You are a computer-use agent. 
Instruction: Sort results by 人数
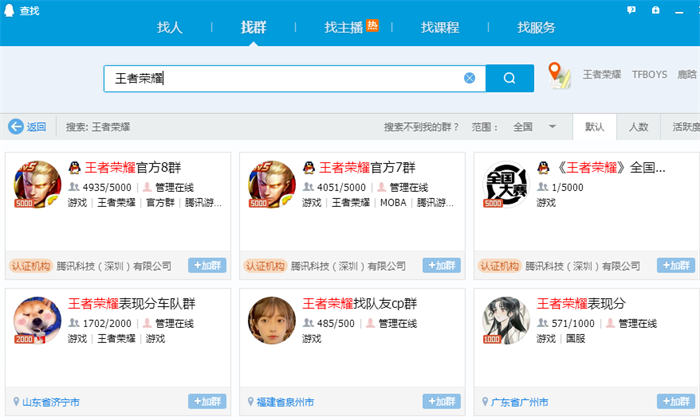click(638, 127)
